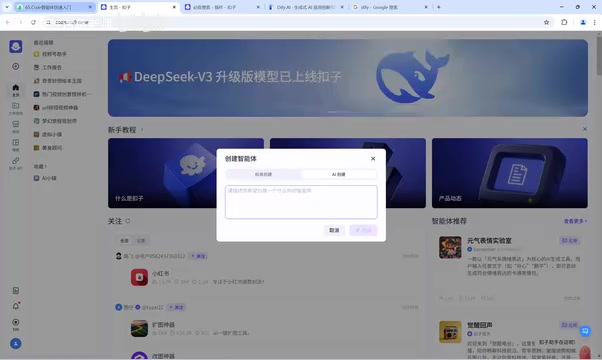Screen dimensions: 602x360
Task: Click the 小红书 red app icon
Action: (139, 277)
